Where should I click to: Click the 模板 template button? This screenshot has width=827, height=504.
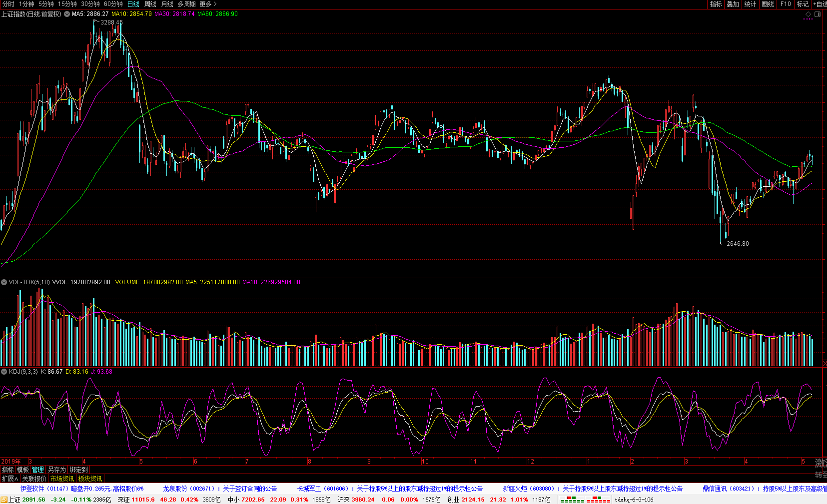click(23, 470)
